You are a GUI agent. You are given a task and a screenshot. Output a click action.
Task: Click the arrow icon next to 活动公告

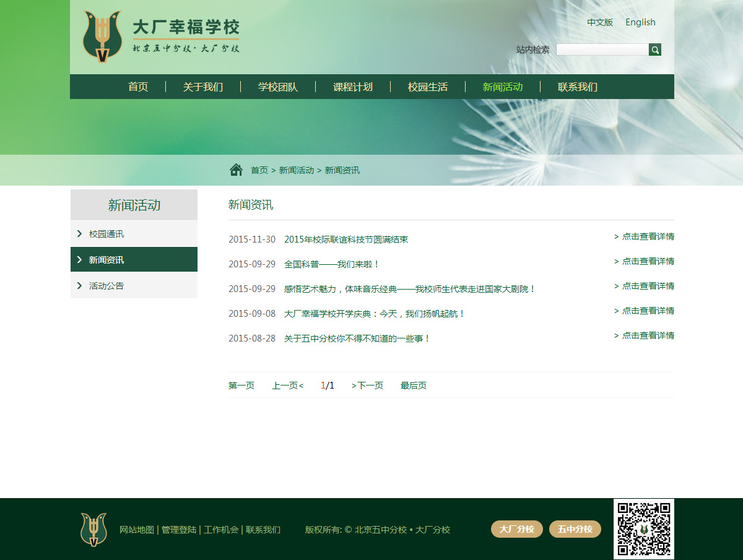pos(79,285)
